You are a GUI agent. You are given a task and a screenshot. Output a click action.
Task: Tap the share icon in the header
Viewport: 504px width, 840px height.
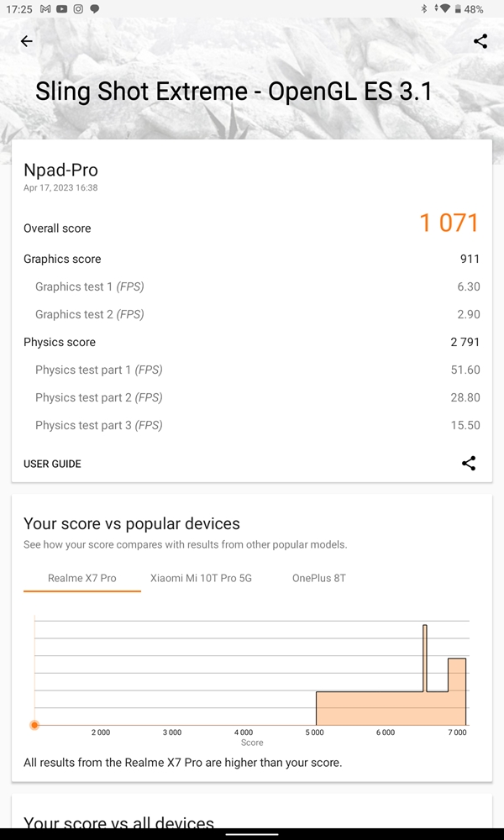(x=480, y=41)
